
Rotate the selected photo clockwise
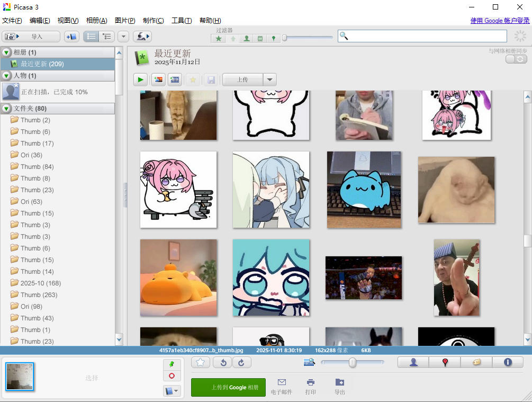[242, 362]
